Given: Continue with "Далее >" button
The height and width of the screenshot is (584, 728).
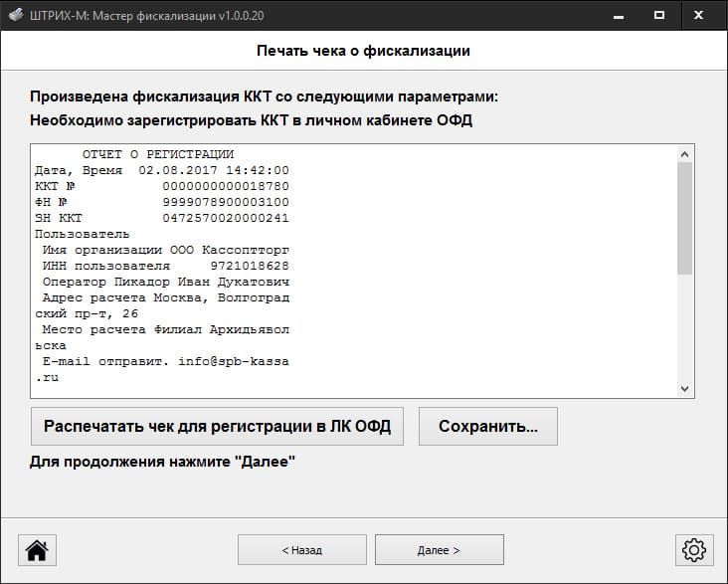Looking at the screenshot, I should [440, 550].
